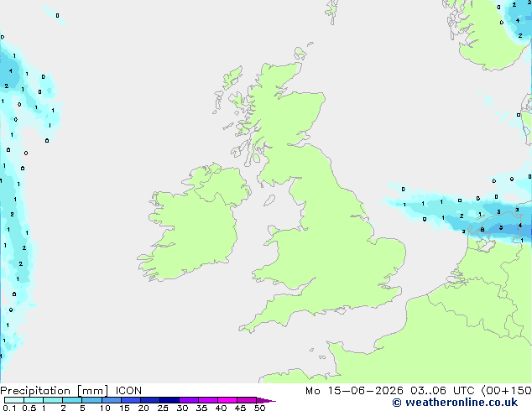Select the 'Precipitation [mm]' title text
This screenshot has height=411, width=532.
point(55,391)
